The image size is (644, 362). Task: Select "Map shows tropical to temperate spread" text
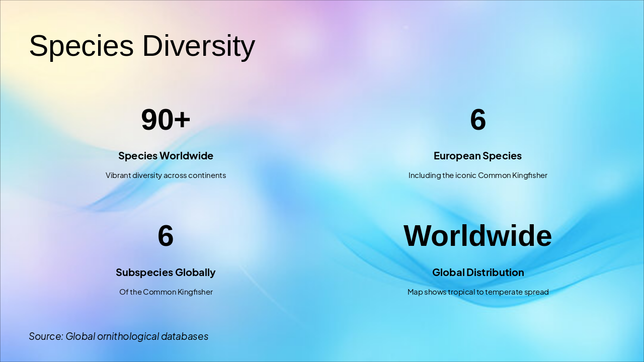tap(477, 292)
